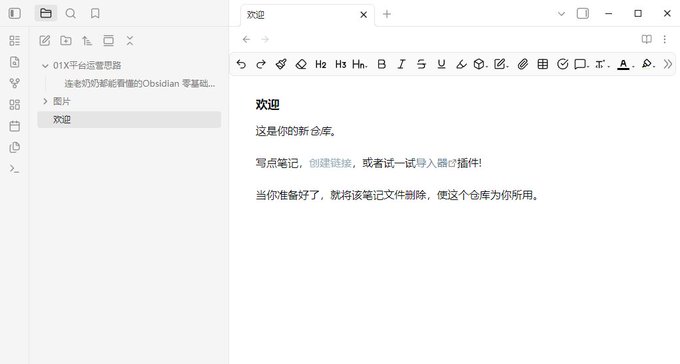
Task: Toggle the left sidebar collapse icon
Action: [x=14, y=13]
